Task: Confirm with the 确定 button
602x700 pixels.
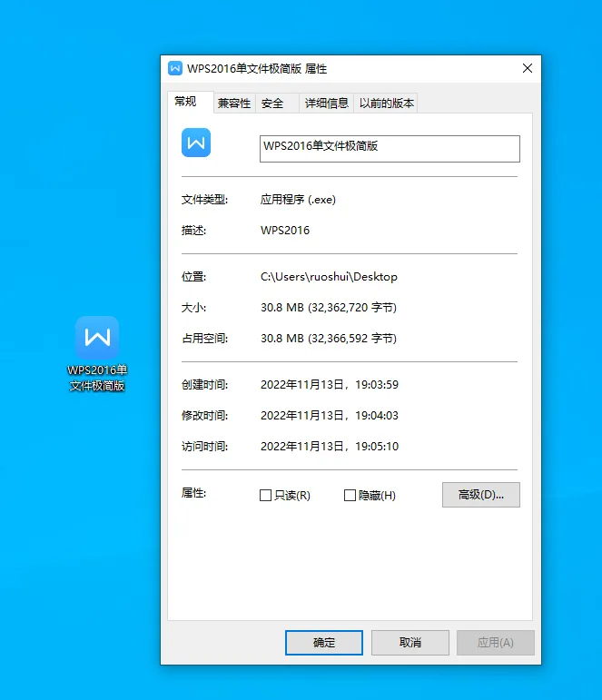Action: 324,643
